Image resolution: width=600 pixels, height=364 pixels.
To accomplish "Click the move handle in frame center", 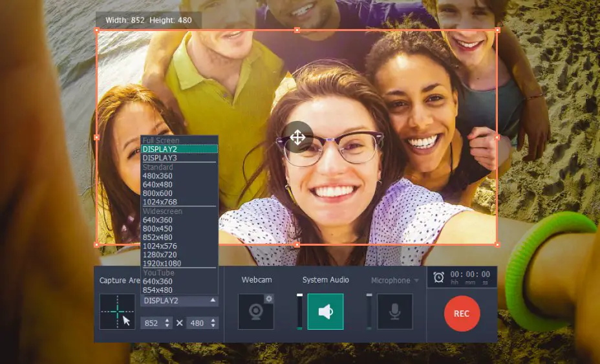I will [x=297, y=137].
